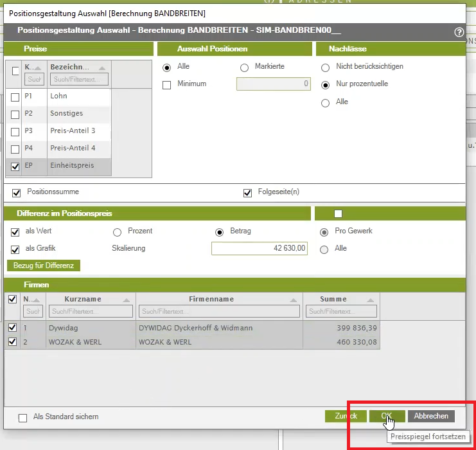Choose Nicht berücksichtigen for Nachlässe
476x450 pixels.
click(x=325, y=67)
